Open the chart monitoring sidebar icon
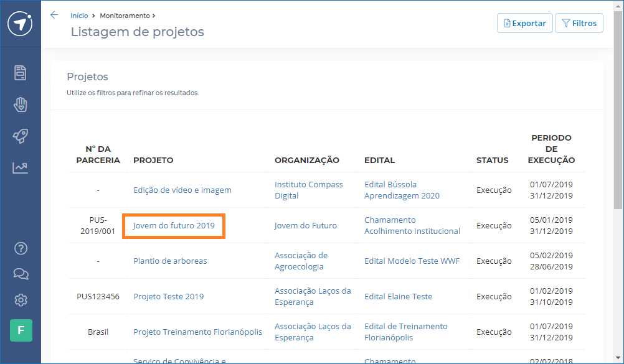 (x=21, y=168)
